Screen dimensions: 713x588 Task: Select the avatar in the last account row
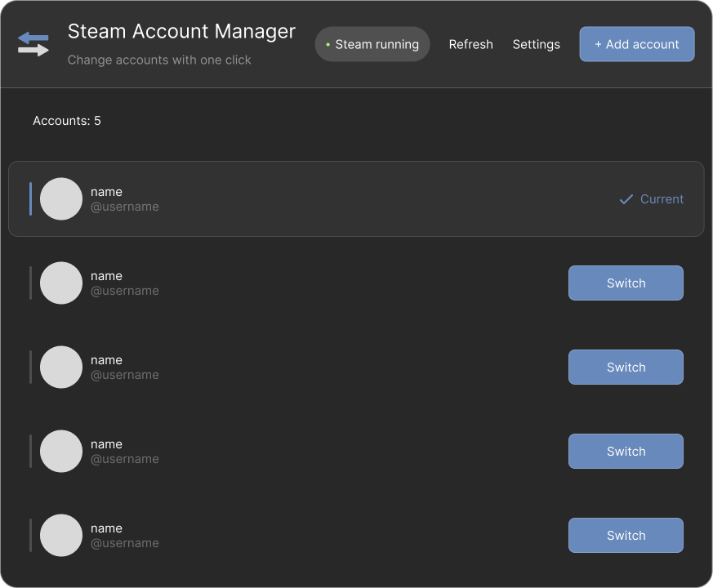(61, 535)
